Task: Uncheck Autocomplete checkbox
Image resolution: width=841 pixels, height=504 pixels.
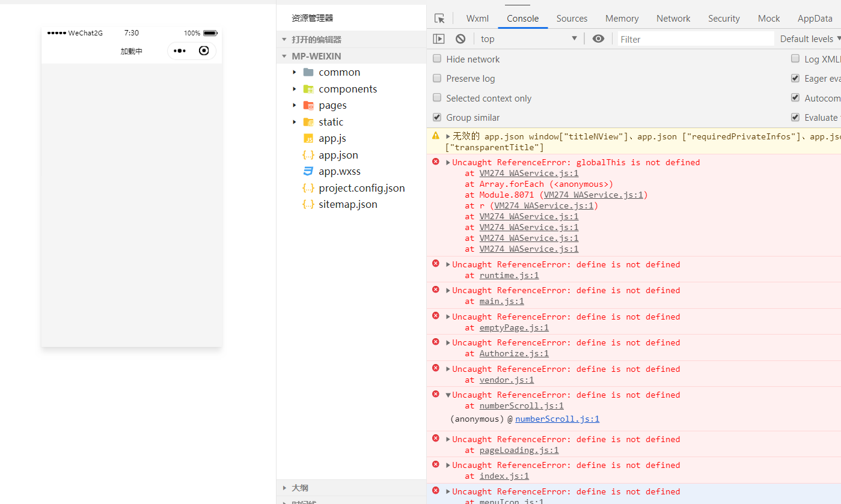Action: (x=795, y=98)
